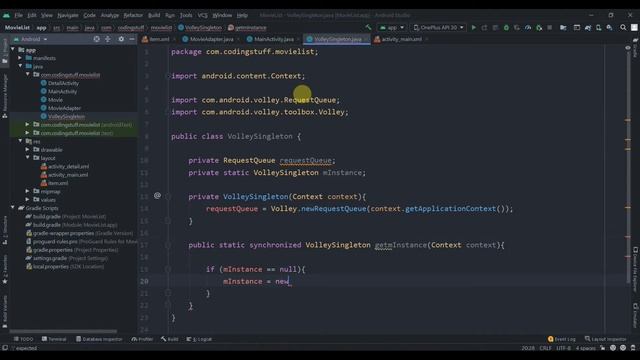Open the OnePlus device selector dropdown
Image resolution: width=640 pixels, height=360 pixels.
439,27
